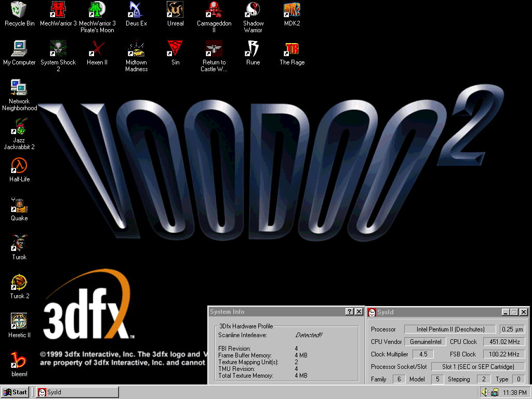
Task: Click the '4 MB' Frame Buffer Memory value
Action: 301,355
